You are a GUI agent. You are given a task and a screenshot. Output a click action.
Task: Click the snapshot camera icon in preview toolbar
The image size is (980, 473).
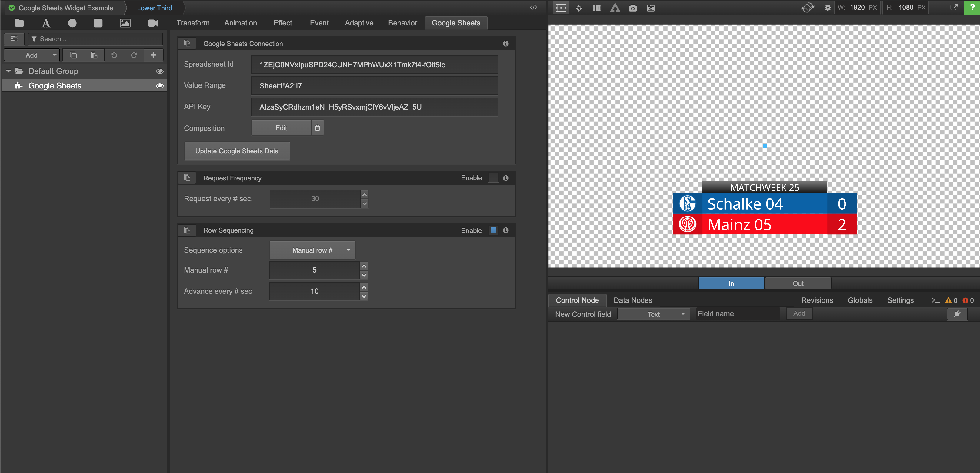[632, 8]
